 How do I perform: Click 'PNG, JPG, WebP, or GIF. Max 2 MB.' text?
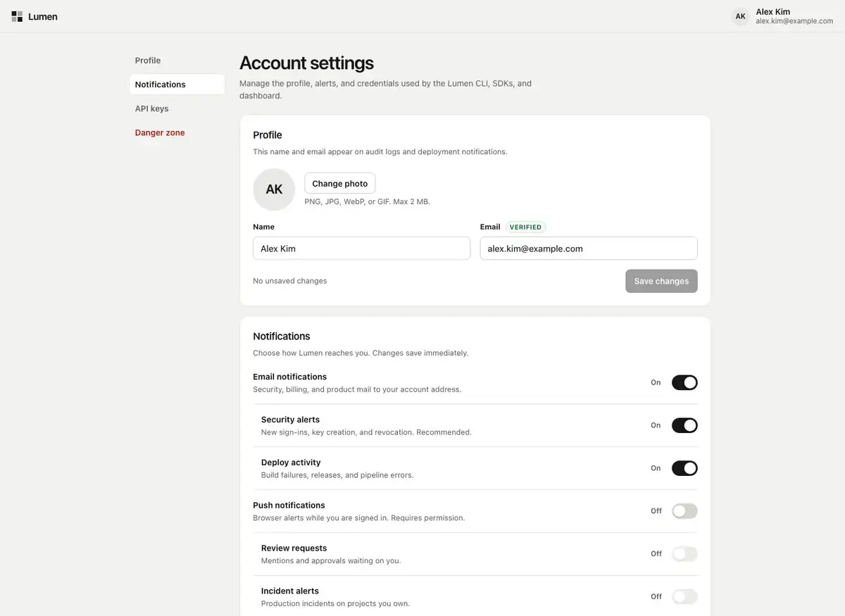click(x=367, y=201)
